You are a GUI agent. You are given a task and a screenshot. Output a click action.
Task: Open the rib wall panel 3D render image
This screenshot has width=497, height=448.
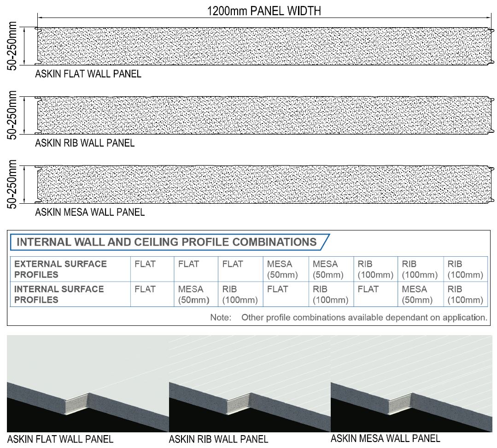(x=250, y=383)
